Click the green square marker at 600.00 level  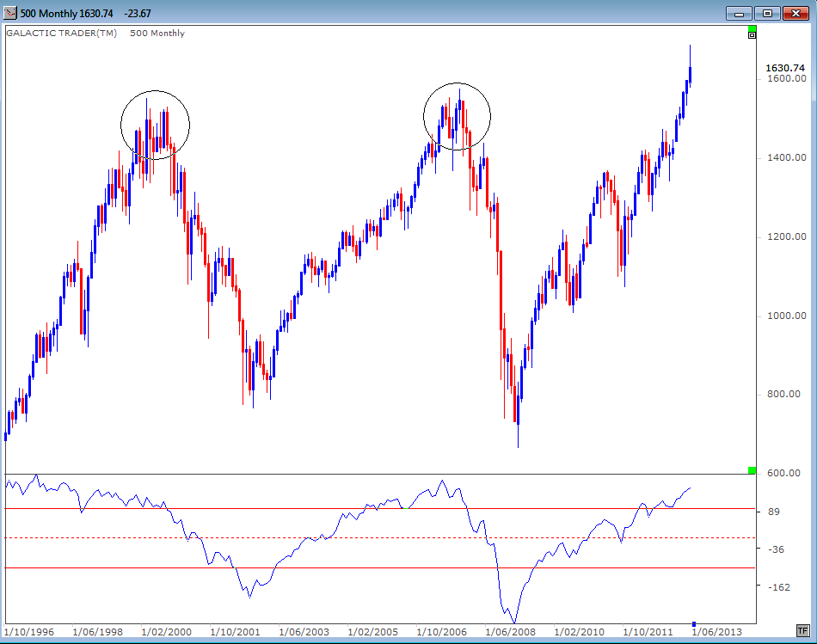coord(752,470)
